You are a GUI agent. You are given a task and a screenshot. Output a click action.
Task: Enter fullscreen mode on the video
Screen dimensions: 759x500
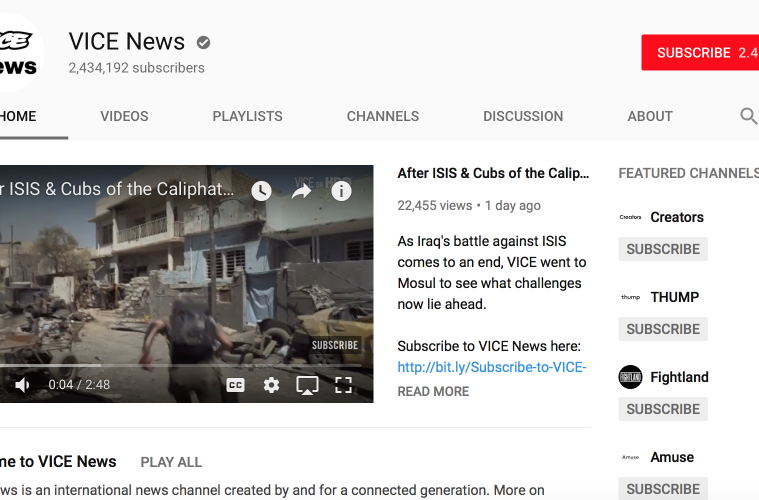click(343, 385)
